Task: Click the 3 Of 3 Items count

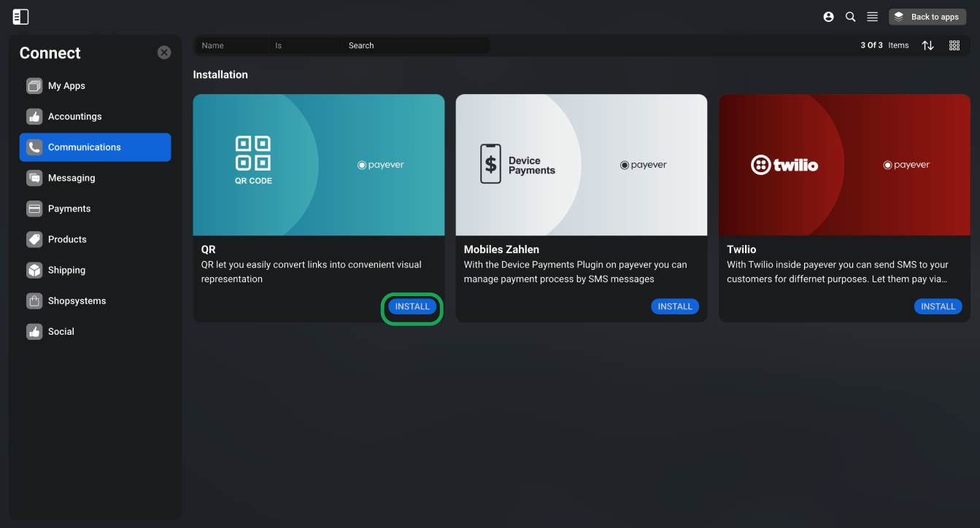Action: click(884, 45)
